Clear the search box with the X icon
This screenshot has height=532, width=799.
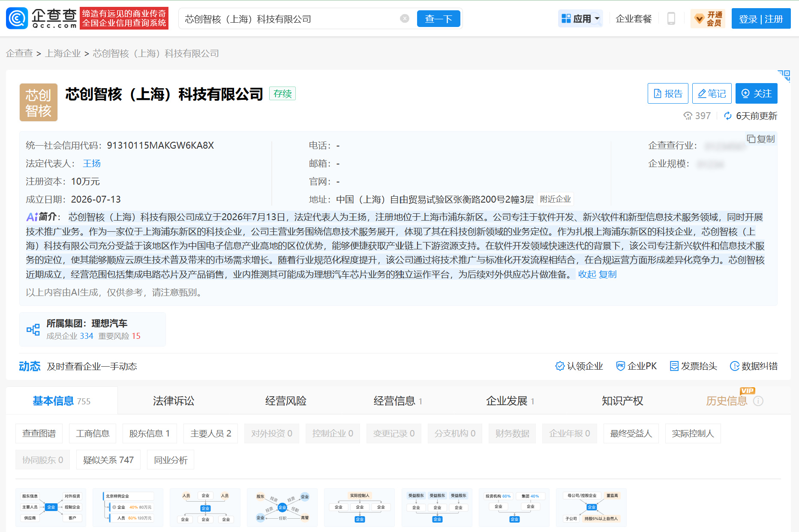pyautogui.click(x=405, y=18)
